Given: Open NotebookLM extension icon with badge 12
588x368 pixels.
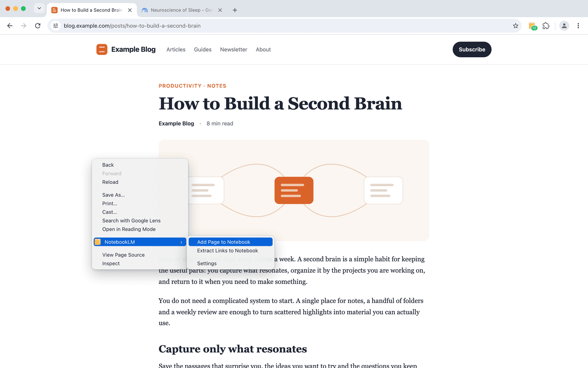Looking at the screenshot, I should (533, 26).
